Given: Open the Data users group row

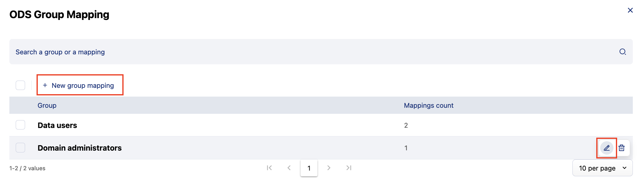Looking at the screenshot, I should coord(57,125).
